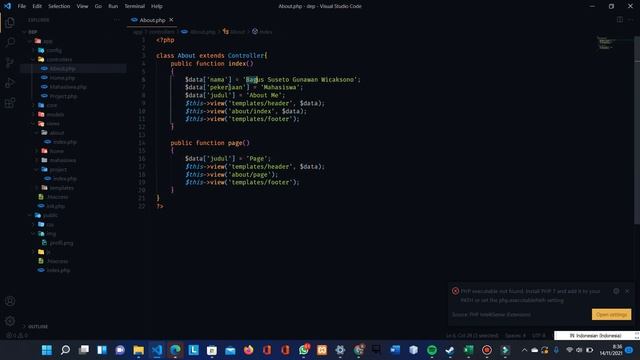Click the notification settings gear icon
The height and width of the screenshot is (360, 640).
pyautogui.click(x=616, y=291)
